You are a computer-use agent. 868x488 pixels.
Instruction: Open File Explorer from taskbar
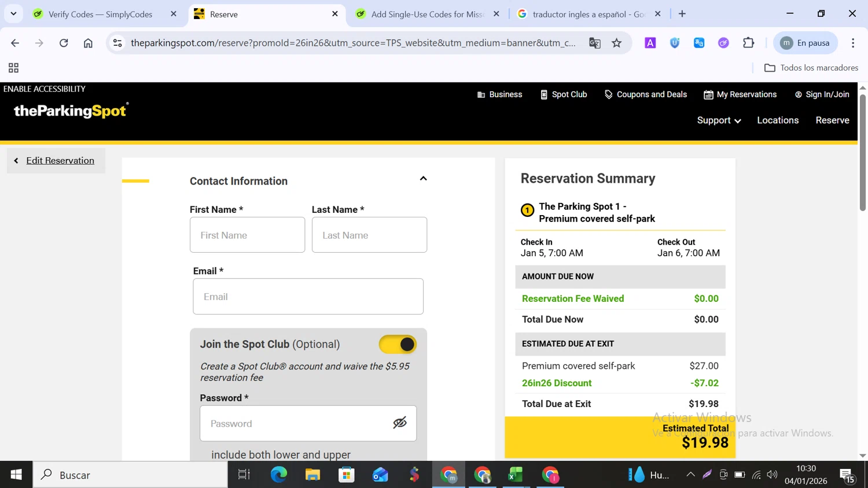tap(312, 475)
